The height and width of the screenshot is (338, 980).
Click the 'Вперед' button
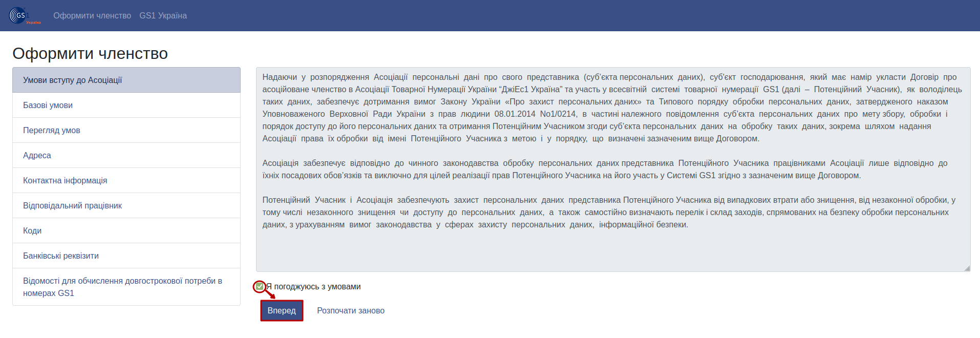point(282,310)
